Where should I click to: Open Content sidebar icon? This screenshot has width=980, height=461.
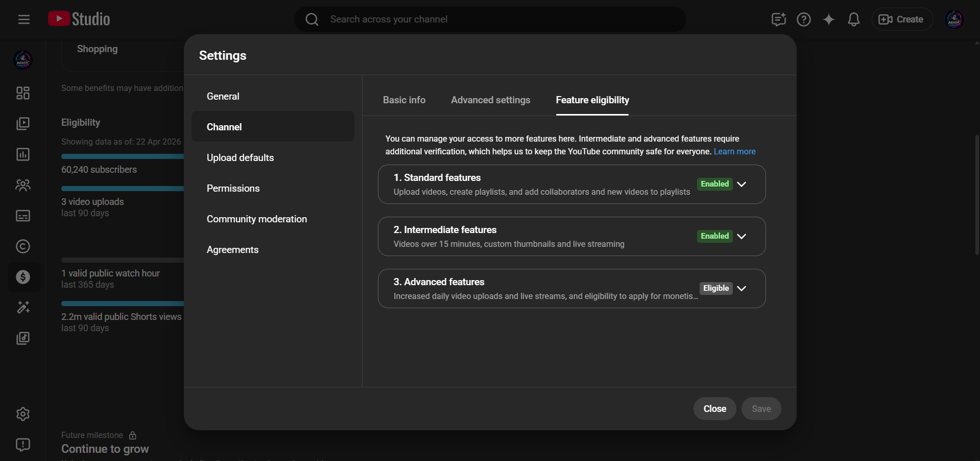(23, 124)
